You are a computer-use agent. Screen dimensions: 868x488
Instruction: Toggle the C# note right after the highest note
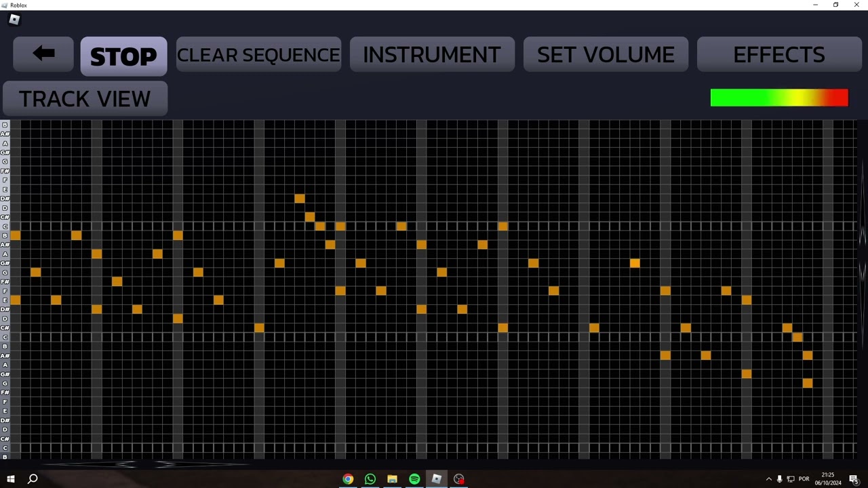[x=310, y=217]
